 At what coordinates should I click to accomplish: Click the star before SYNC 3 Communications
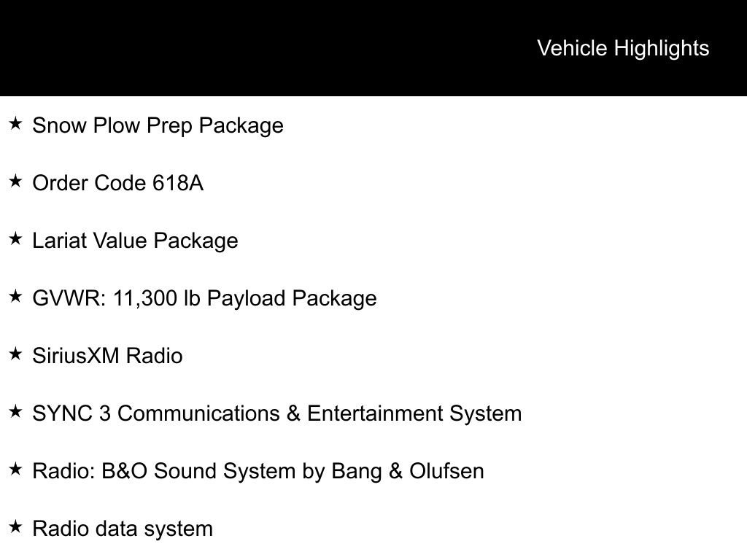pos(15,412)
